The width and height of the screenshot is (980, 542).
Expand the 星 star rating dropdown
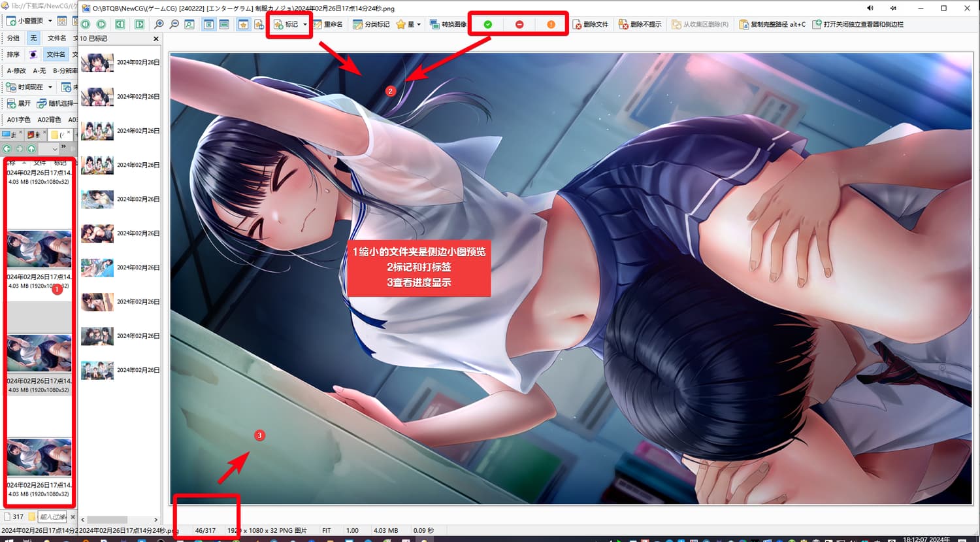(419, 25)
